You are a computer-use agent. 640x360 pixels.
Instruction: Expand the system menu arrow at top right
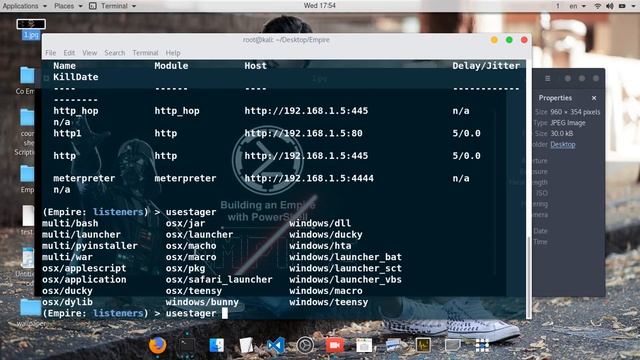coord(633,6)
